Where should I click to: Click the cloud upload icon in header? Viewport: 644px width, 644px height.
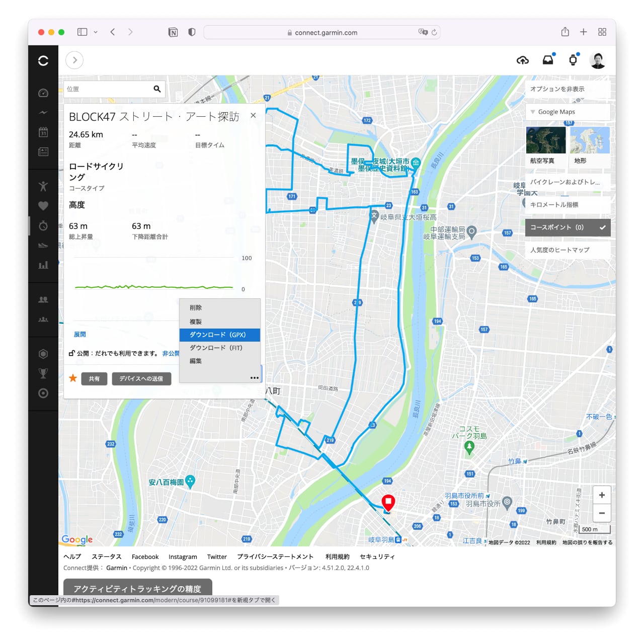[x=522, y=60]
